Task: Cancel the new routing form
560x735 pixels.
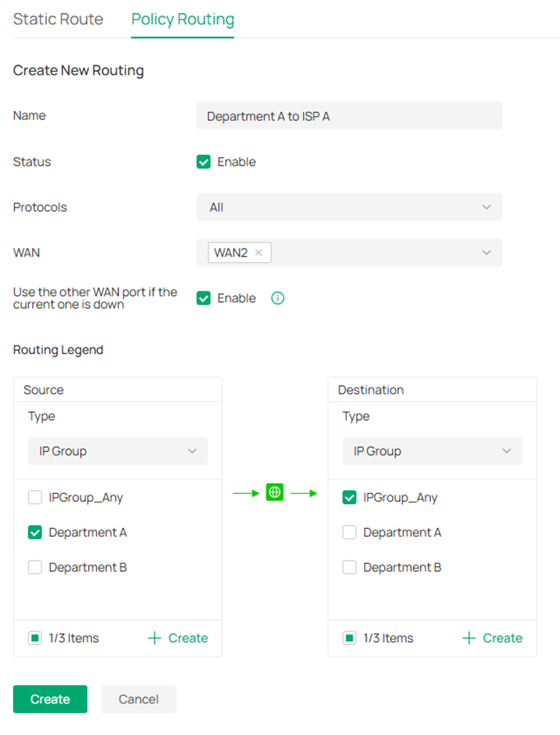Action: 138,699
